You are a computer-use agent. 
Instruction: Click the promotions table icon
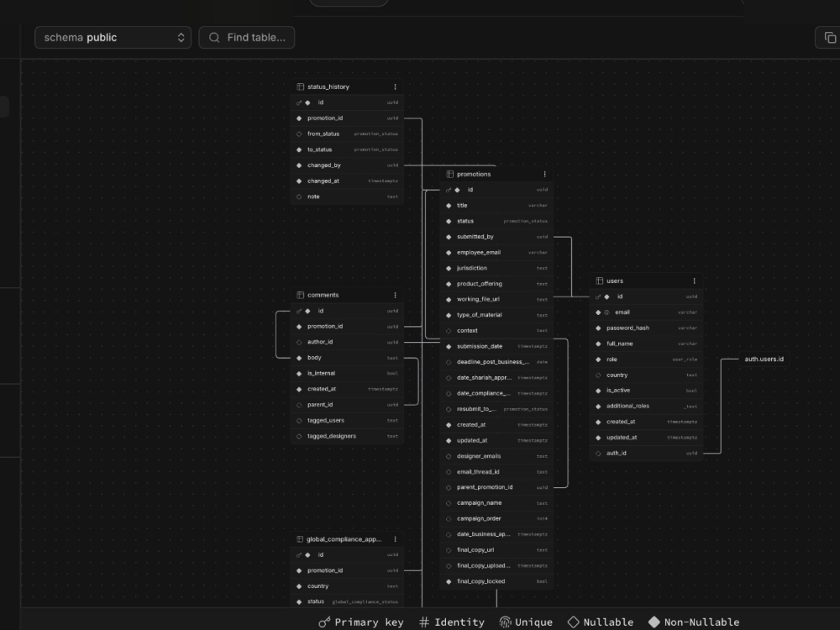click(x=449, y=174)
